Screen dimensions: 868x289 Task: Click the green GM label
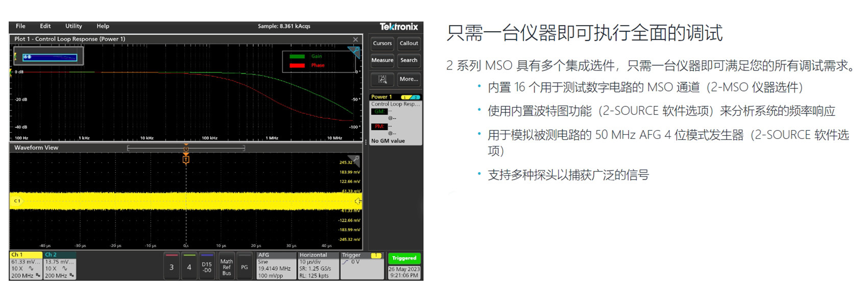[x=379, y=111]
